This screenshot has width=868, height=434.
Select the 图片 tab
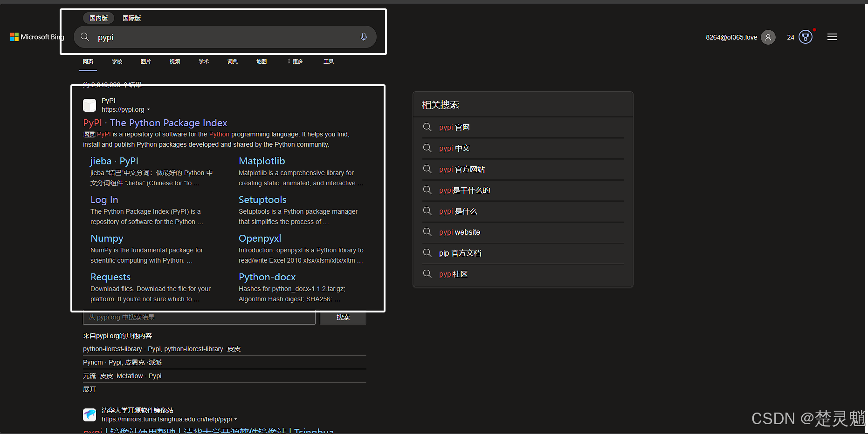point(146,61)
